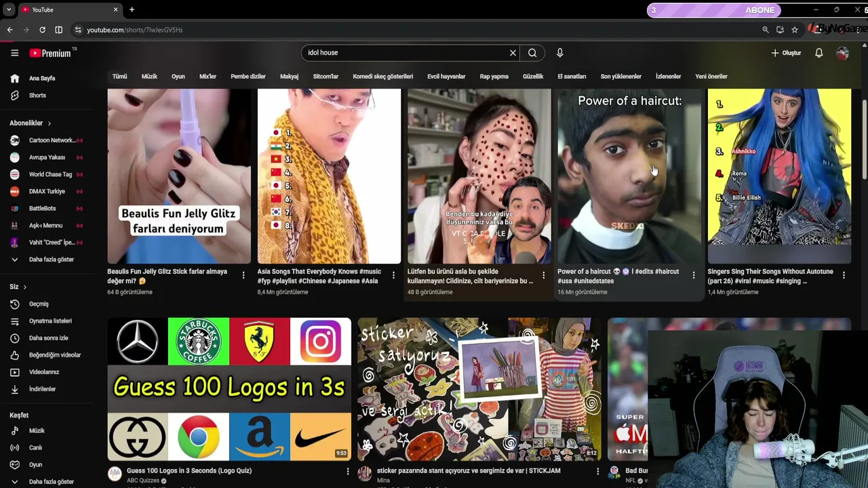The width and height of the screenshot is (868, 488).
Task: Clear the search box with X
Action: pos(513,53)
